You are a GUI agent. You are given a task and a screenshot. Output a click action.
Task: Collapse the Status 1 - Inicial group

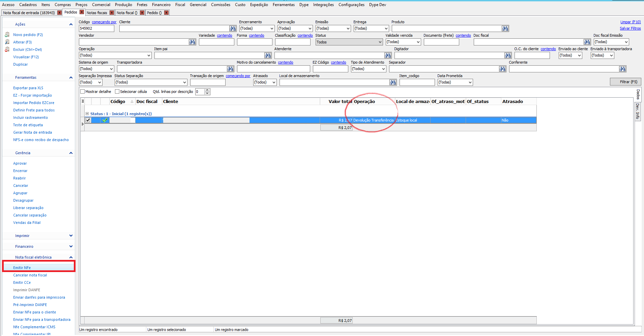(x=87, y=114)
